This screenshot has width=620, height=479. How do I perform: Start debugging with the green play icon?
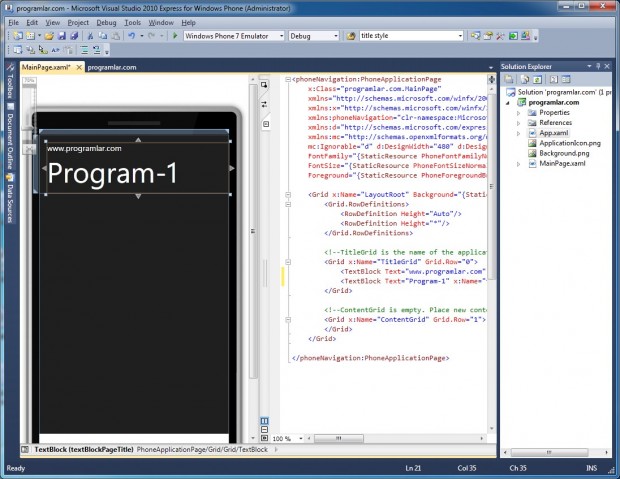coord(175,36)
